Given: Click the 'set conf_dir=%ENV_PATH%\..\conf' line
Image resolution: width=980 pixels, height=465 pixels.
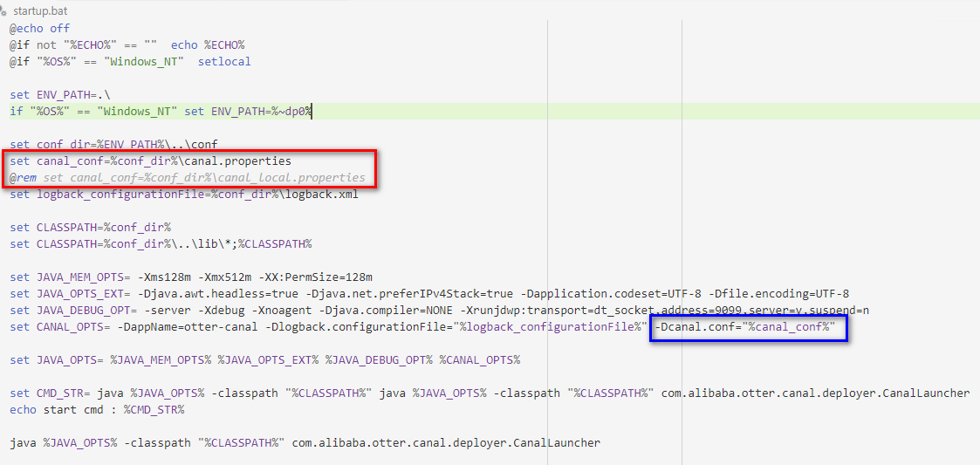Looking at the screenshot, I should coord(113,144).
